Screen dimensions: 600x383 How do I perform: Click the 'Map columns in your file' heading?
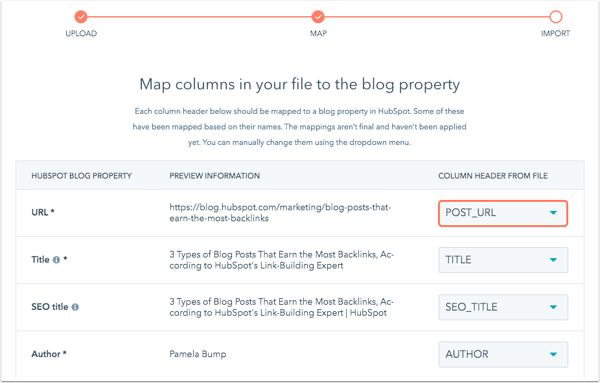tap(300, 85)
